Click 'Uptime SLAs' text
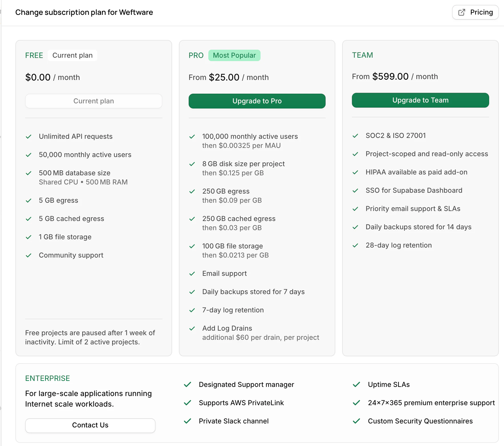This screenshot has height=446, width=504. pyautogui.click(x=389, y=385)
